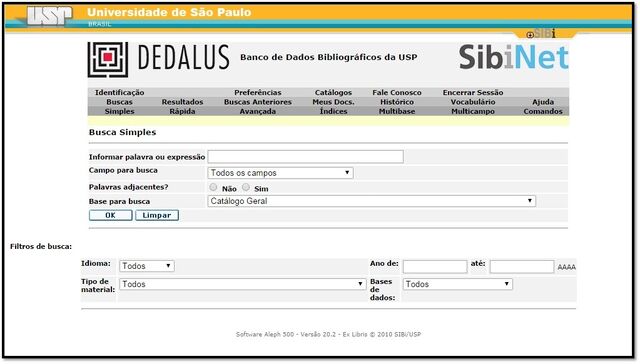640x364 pixels.
Task: Click Banco de Dados Bibliográficos da USP text
Action: (329, 57)
